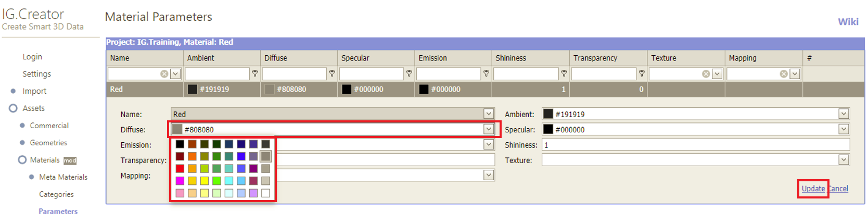The width and height of the screenshot is (868, 224).
Task: Toggle the Assets circle in sidebar
Action: click(x=13, y=108)
